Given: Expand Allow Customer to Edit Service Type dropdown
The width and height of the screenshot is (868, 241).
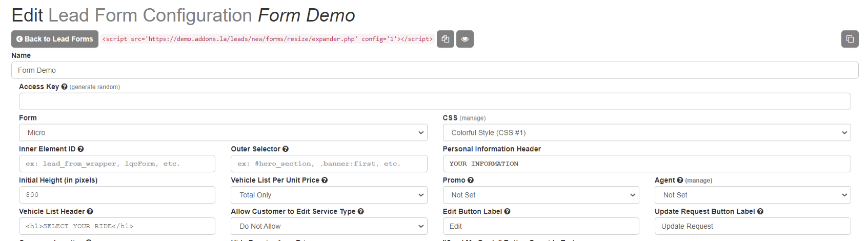Looking at the screenshot, I should pos(329,226).
